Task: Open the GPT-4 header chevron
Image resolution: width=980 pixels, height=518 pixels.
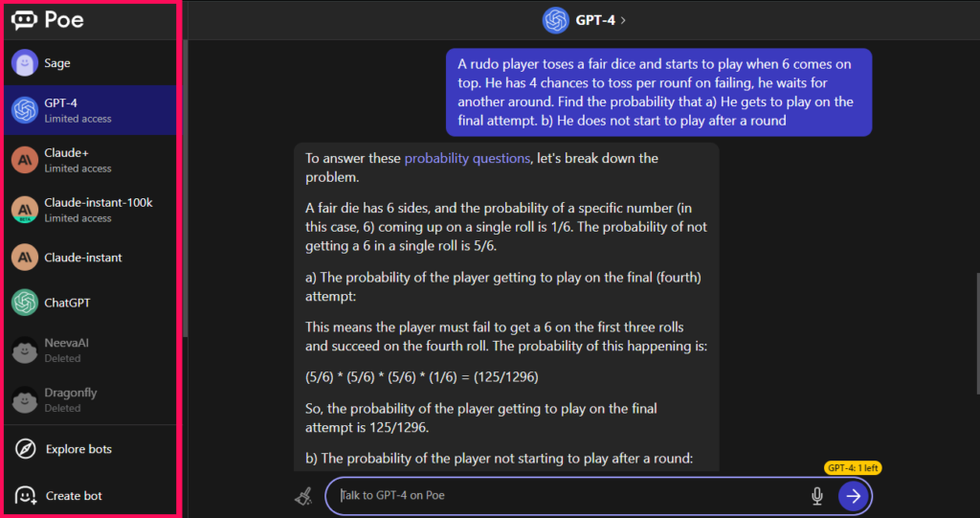Action: click(623, 20)
